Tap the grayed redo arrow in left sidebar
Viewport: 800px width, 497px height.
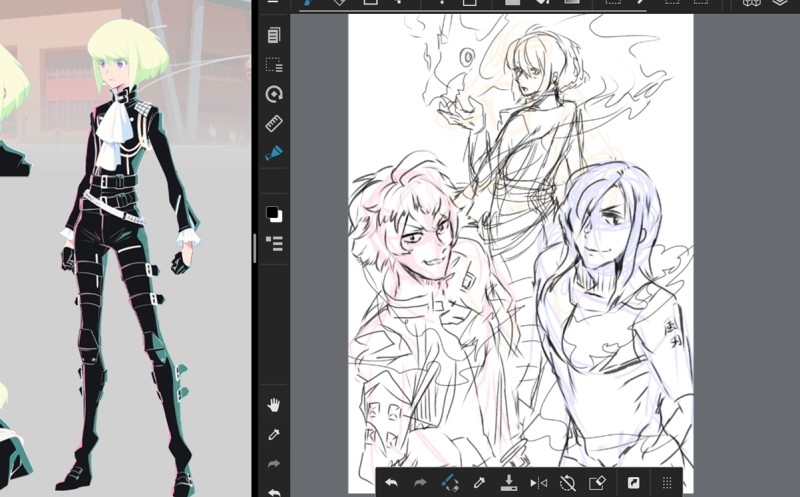tap(274, 463)
